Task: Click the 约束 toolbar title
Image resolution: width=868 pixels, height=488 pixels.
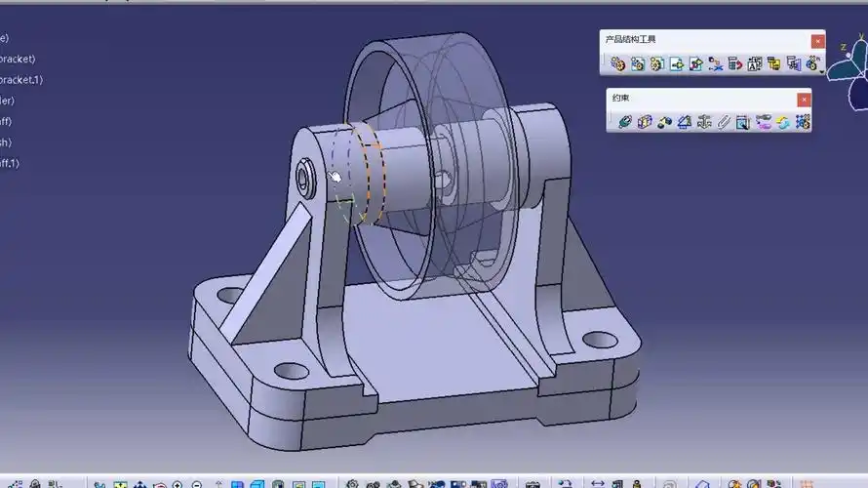Action: pyautogui.click(x=620, y=98)
